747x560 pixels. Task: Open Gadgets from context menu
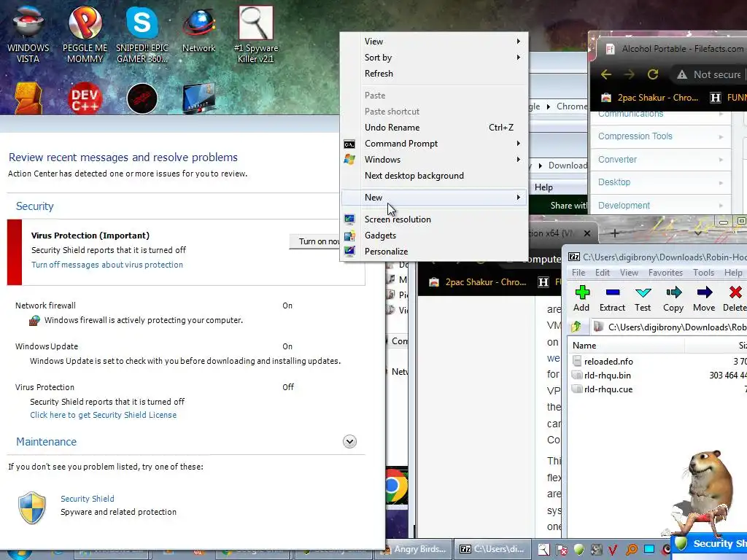tap(434, 236)
